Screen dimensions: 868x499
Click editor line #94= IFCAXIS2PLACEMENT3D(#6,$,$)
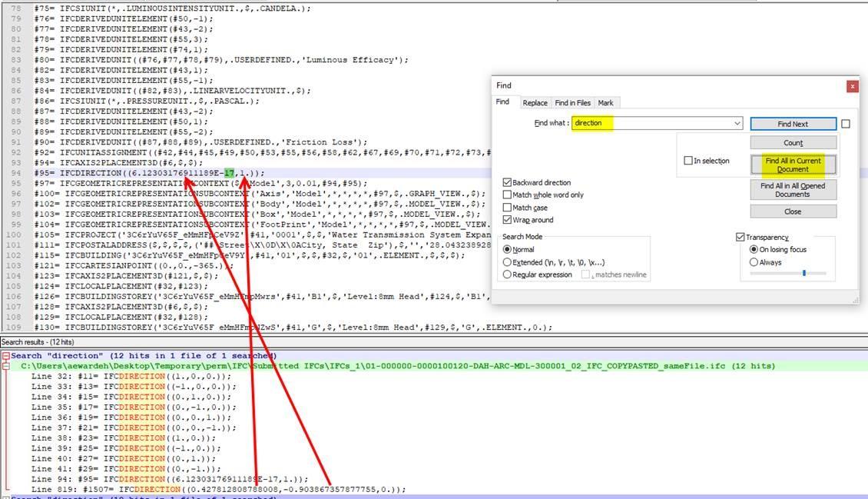118,163
